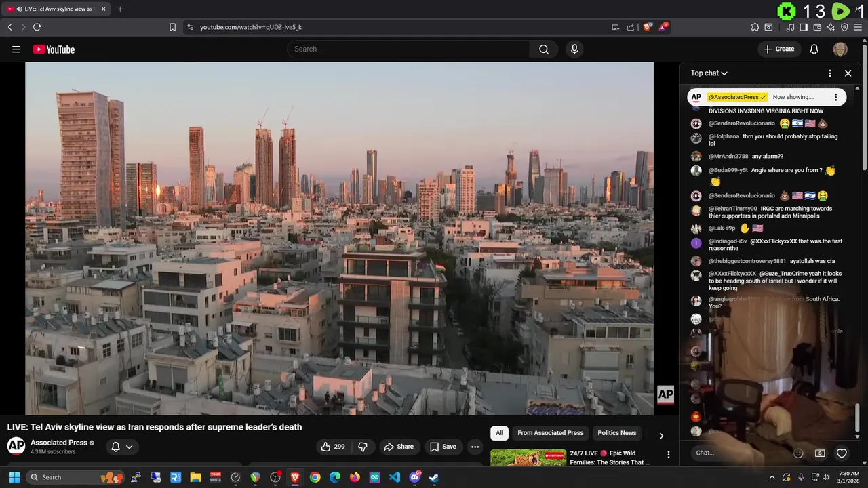Open Visual Studio Code from taskbar
Image resolution: width=868 pixels, height=488 pixels.
click(395, 477)
